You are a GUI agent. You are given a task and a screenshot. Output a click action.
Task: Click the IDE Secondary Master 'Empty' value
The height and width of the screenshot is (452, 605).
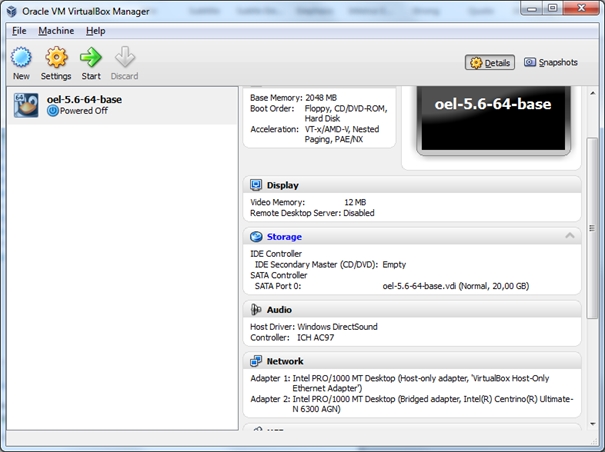click(x=394, y=265)
